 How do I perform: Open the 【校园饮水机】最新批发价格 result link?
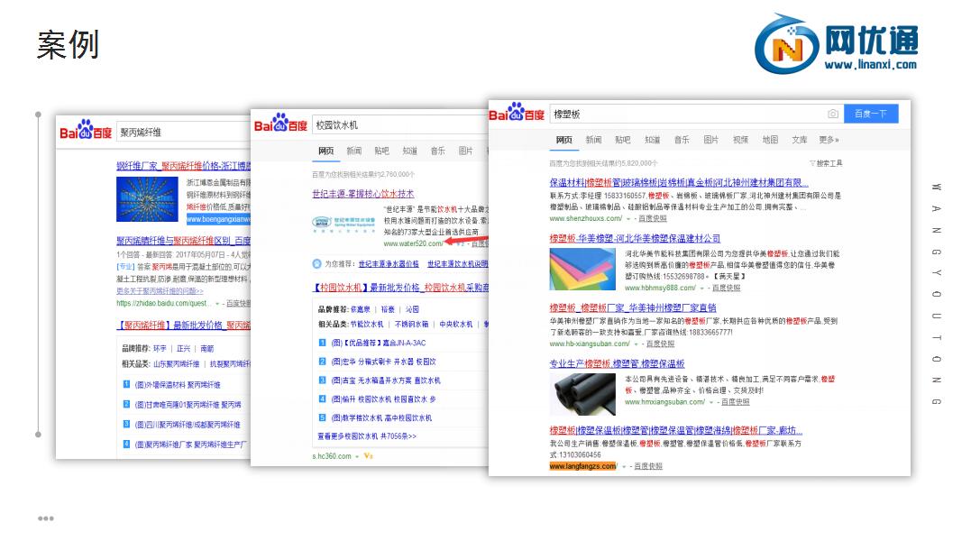400,288
